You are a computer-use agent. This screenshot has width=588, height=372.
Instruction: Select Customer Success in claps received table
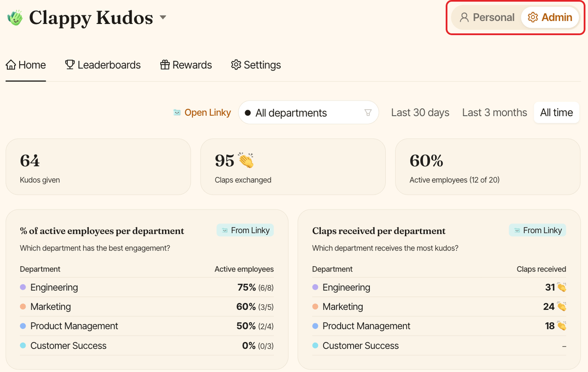point(439,346)
